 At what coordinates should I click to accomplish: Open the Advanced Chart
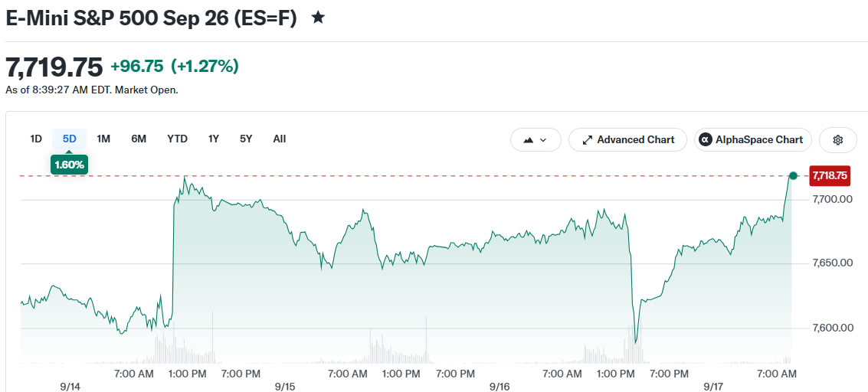tap(627, 140)
